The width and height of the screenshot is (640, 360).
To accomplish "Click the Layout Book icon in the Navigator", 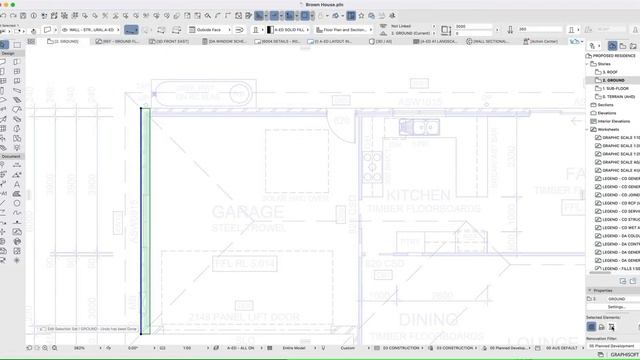I will pyautogui.click(x=633, y=46).
